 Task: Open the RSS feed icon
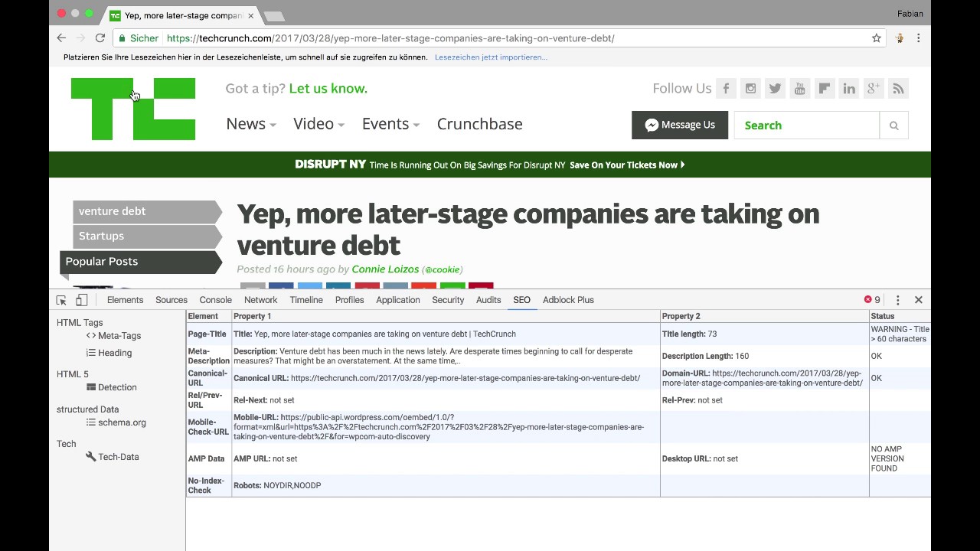tap(898, 89)
